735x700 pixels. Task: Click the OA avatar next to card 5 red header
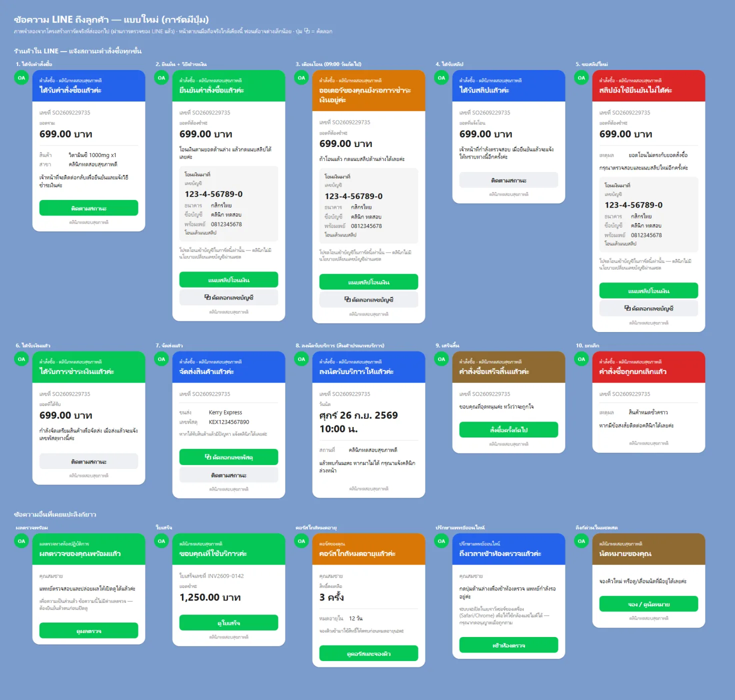tap(581, 78)
